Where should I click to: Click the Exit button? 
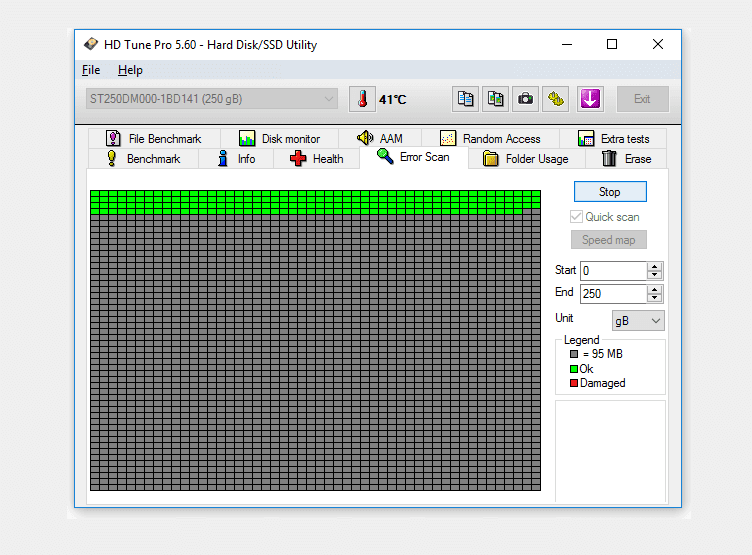[643, 99]
